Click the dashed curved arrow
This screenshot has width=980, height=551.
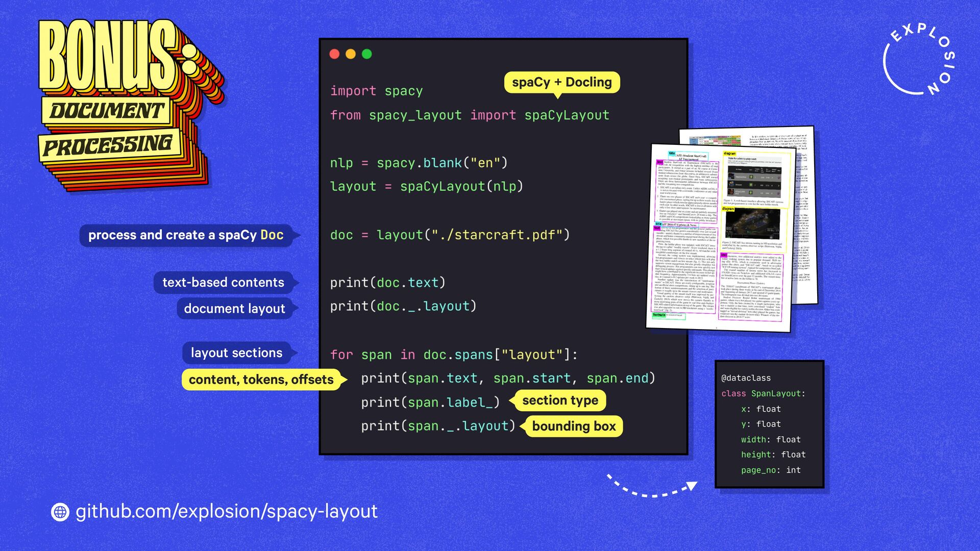click(651, 487)
